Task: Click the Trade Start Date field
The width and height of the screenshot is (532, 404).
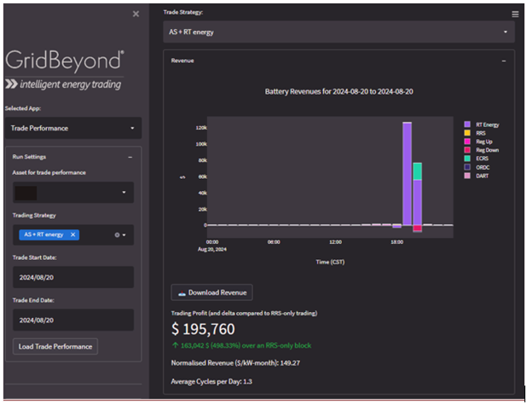Action: coord(73,277)
